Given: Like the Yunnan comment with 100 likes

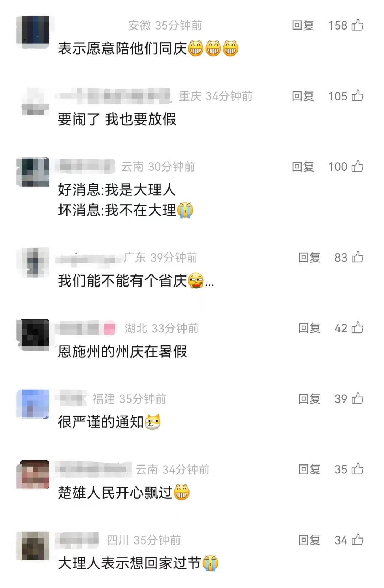Looking at the screenshot, I should point(357,166).
